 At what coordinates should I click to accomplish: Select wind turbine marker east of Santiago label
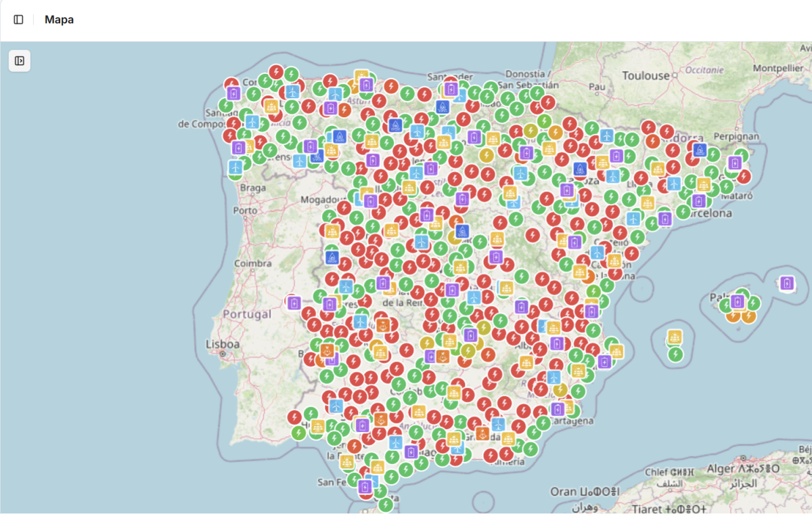point(252,122)
